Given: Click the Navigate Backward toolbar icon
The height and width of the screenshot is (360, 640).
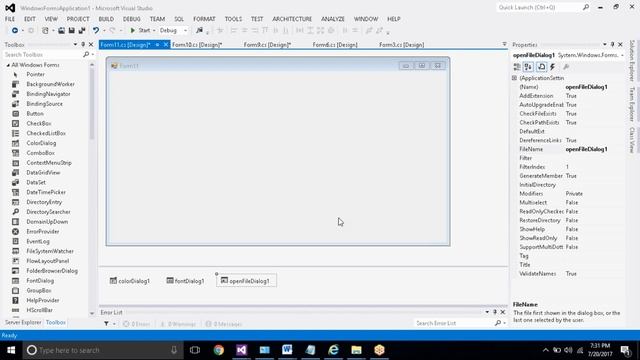Looking at the screenshot, I should pos(14,31).
